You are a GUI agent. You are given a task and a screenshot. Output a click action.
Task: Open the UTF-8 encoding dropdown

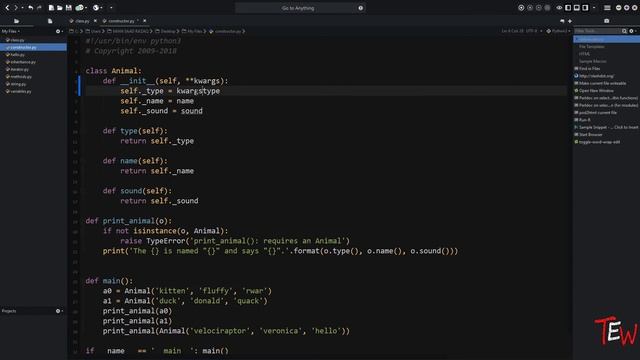pos(534,31)
